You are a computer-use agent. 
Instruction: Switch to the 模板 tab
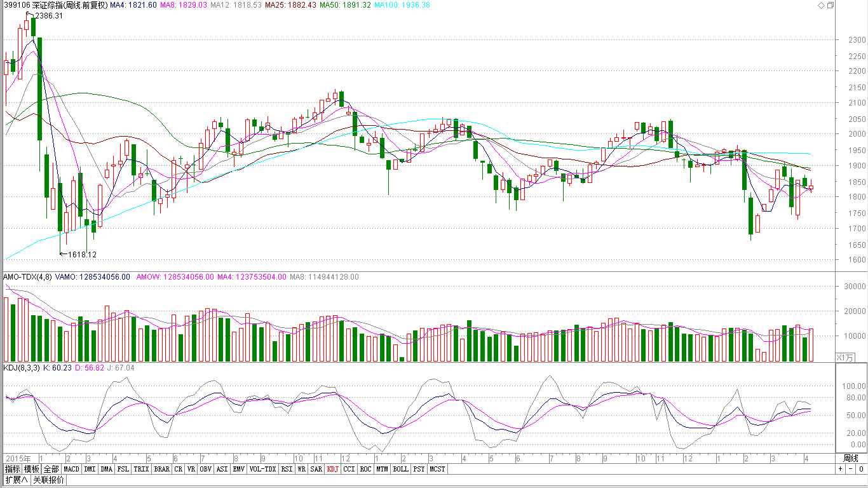coord(32,469)
